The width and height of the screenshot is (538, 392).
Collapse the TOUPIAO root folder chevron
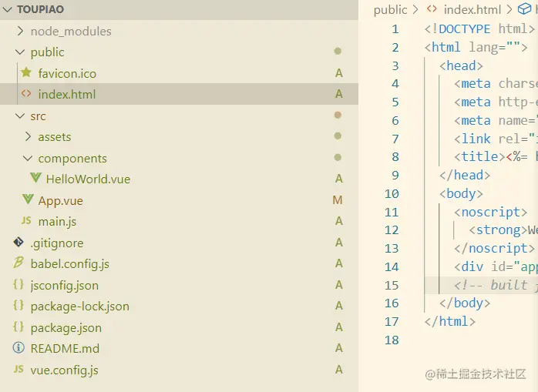[x=6, y=9]
